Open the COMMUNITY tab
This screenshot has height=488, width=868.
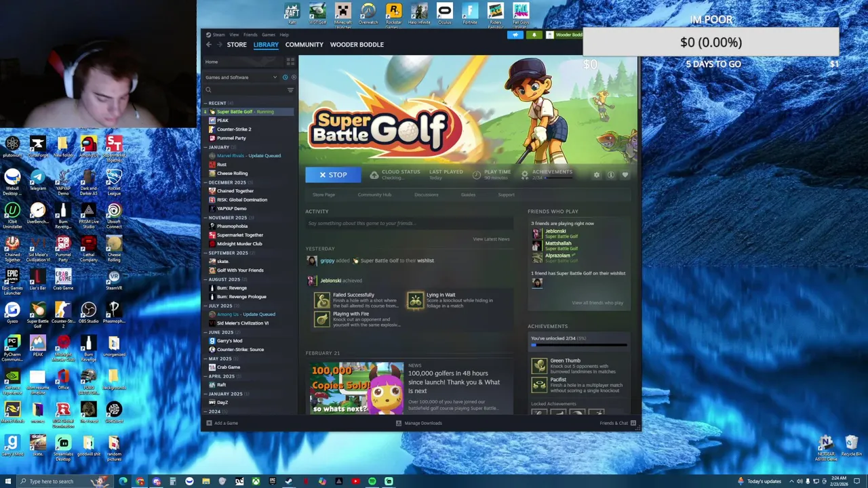pyautogui.click(x=304, y=45)
